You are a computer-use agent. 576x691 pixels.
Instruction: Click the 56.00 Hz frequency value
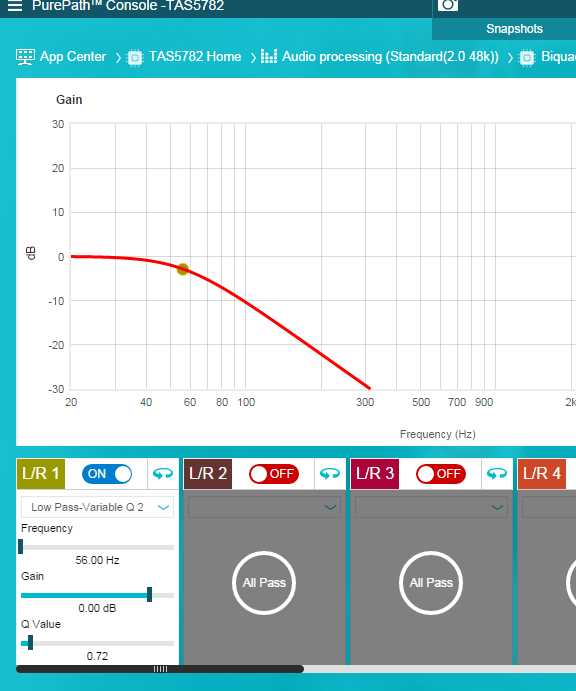(97, 561)
